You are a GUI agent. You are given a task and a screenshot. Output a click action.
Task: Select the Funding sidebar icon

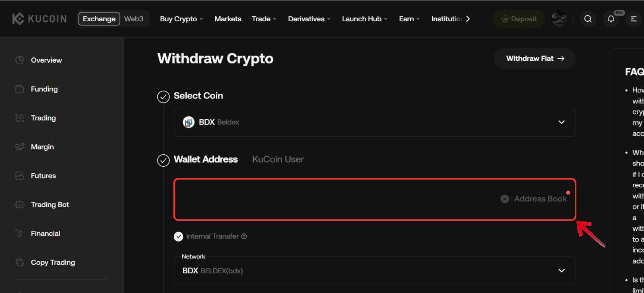(19, 89)
